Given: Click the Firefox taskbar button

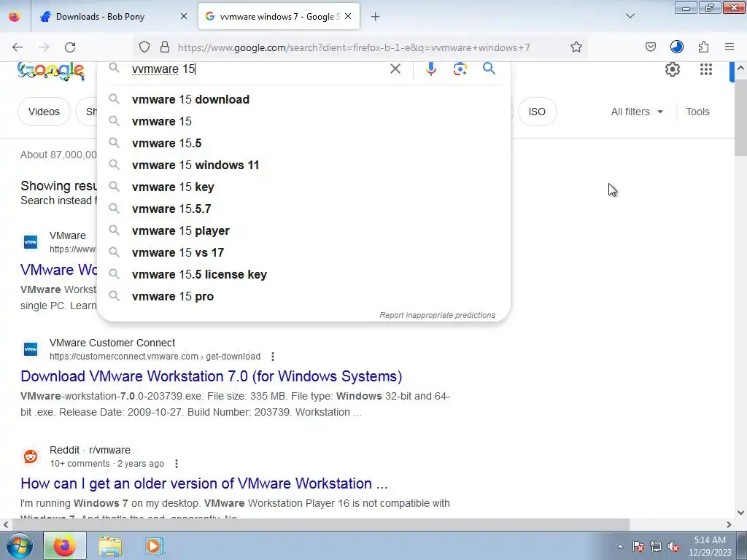Looking at the screenshot, I should 65,546.
